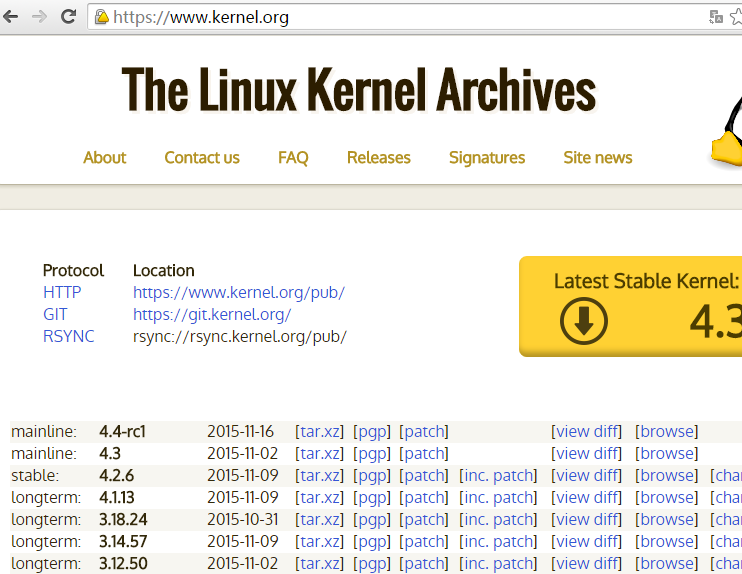View diff for longterm 4.1.13

pyautogui.click(x=586, y=497)
